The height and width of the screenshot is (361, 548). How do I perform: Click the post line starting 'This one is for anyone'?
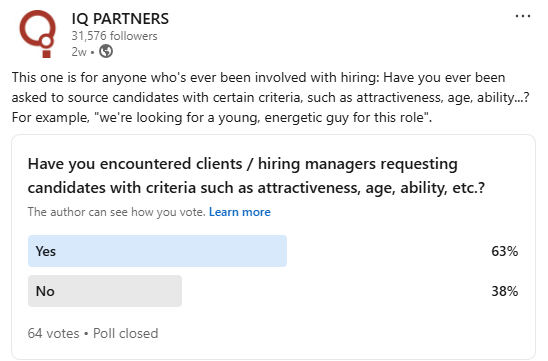[x=259, y=77]
